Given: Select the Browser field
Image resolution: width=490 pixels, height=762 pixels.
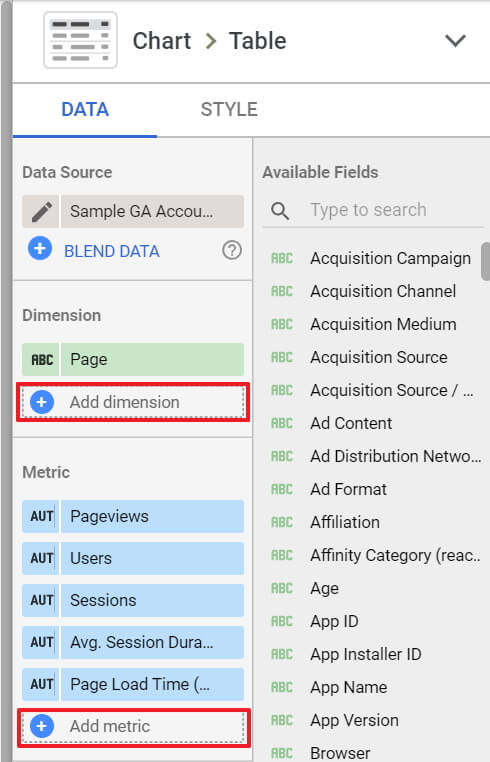Looking at the screenshot, I should click(340, 753).
